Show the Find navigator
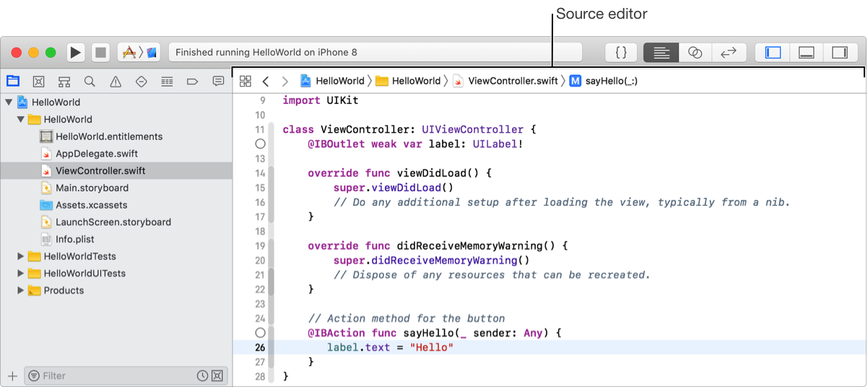 point(90,82)
